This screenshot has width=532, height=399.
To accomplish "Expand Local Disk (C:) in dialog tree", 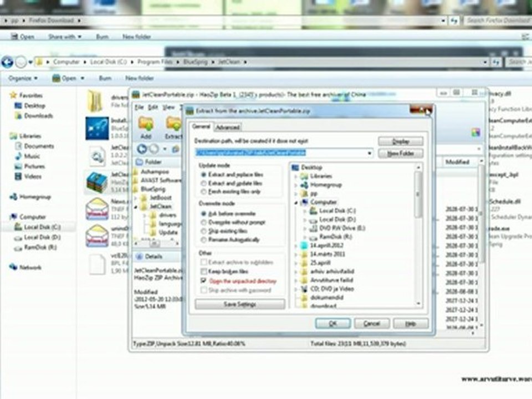I will click(305, 211).
